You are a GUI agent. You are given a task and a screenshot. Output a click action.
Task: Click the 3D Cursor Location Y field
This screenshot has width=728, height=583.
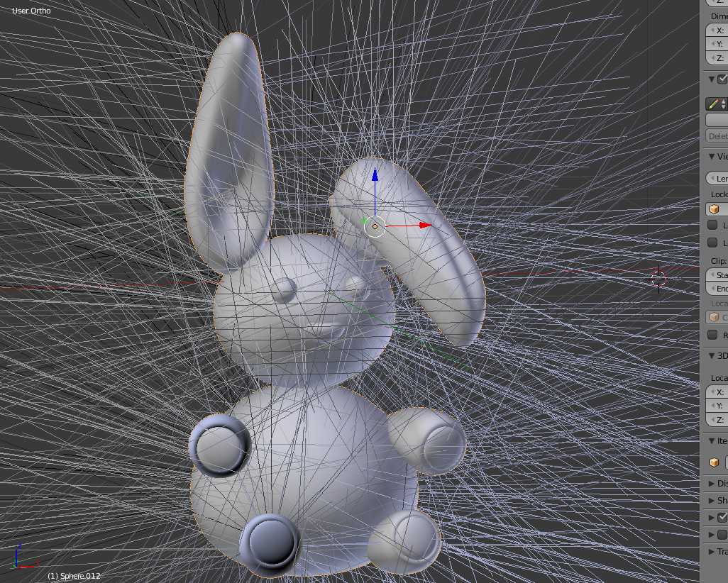pos(717,406)
